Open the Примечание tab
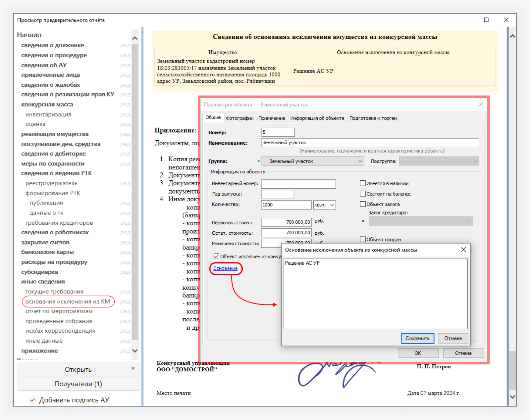The width and height of the screenshot is (530, 420). [x=272, y=118]
